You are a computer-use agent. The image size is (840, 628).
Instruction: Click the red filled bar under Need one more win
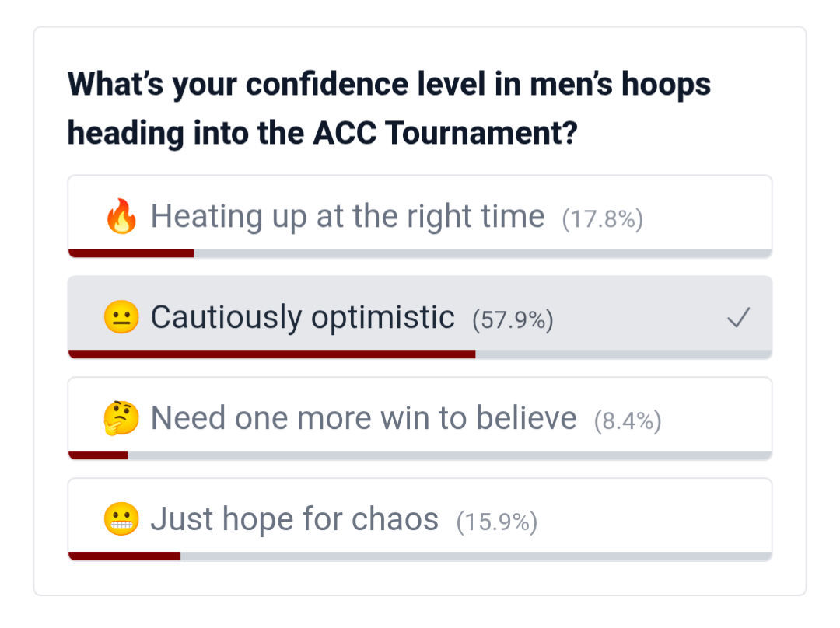[98, 455]
